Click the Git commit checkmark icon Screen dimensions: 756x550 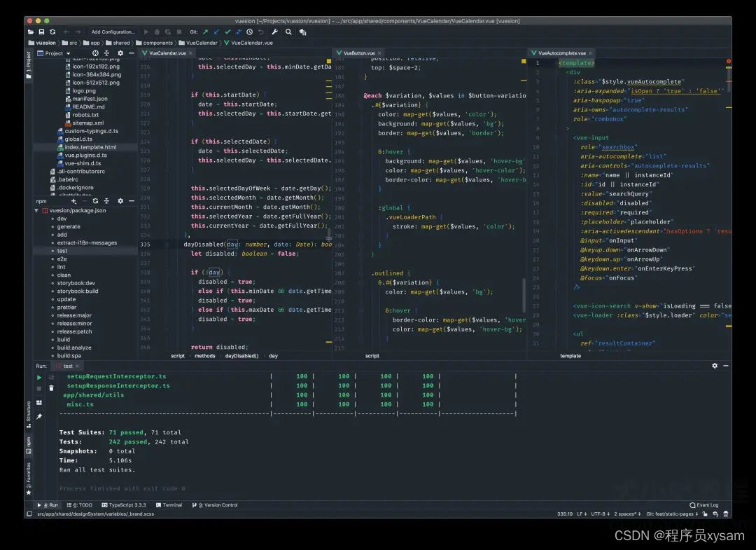(227, 32)
